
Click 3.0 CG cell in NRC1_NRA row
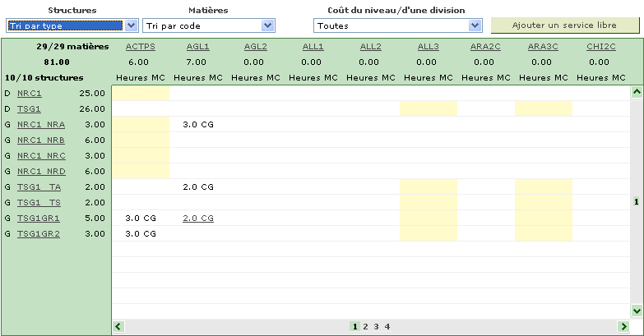point(198,124)
